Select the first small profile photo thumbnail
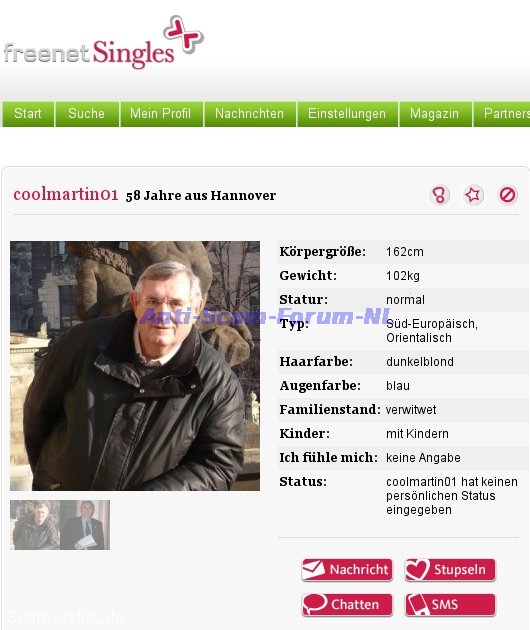This screenshot has width=530, height=630. pyautogui.click(x=35, y=525)
